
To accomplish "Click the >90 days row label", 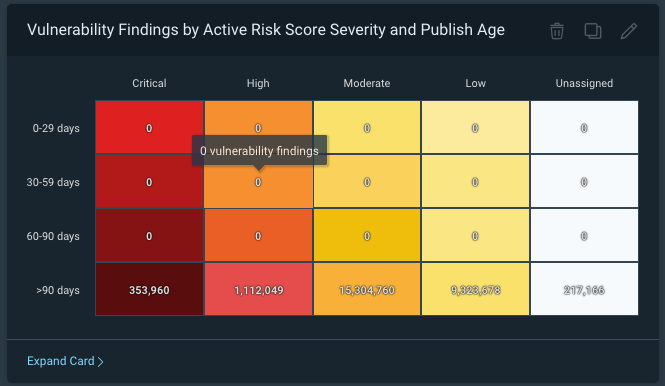I will click(x=58, y=290).
